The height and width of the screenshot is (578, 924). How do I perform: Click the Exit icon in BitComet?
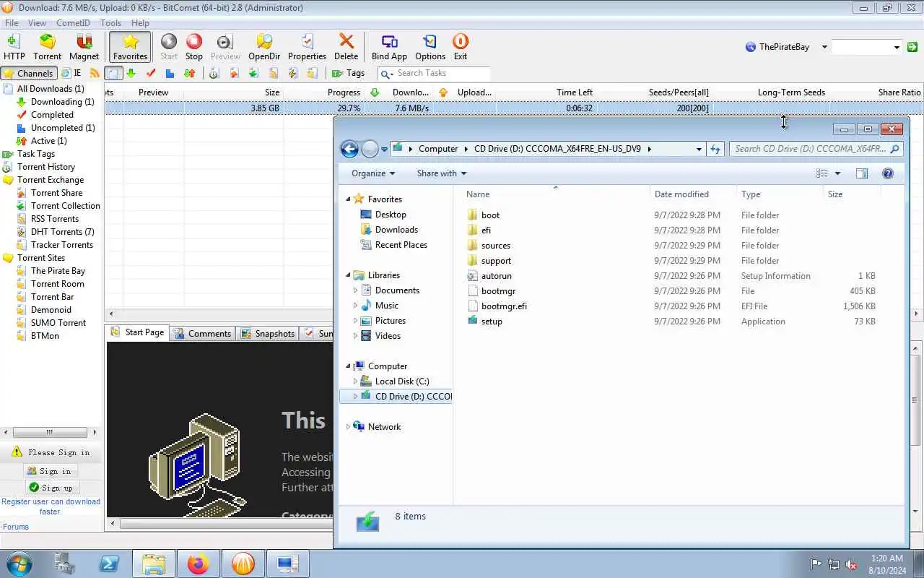coord(461,47)
